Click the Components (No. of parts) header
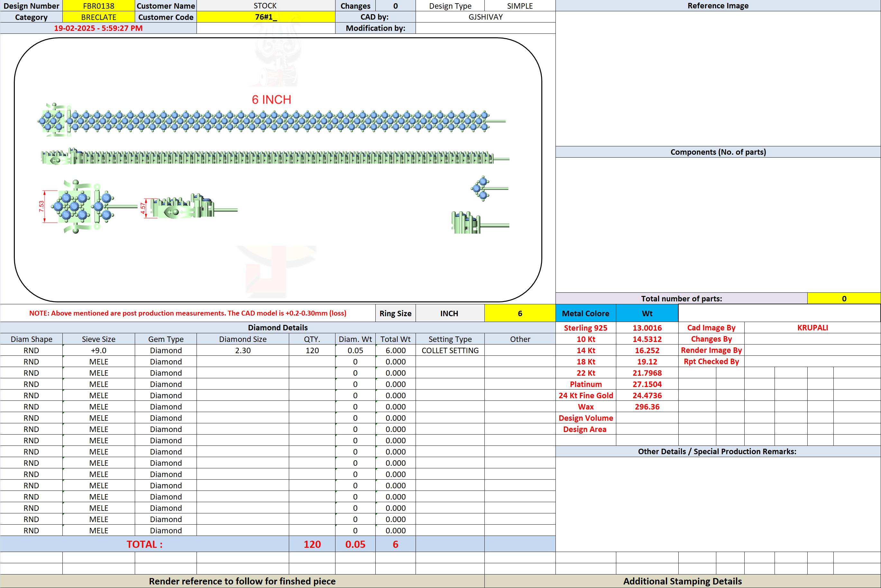The image size is (881, 588). coord(718,152)
